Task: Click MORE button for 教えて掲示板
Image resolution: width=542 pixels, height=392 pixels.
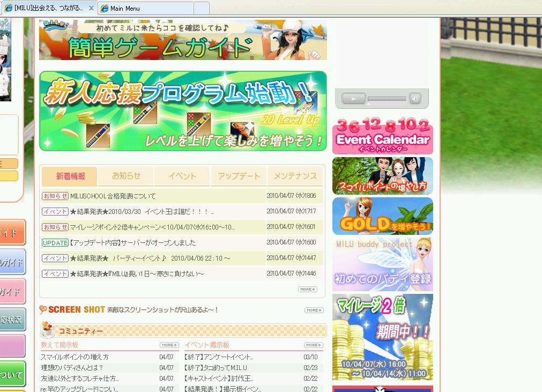Action: coord(169,345)
